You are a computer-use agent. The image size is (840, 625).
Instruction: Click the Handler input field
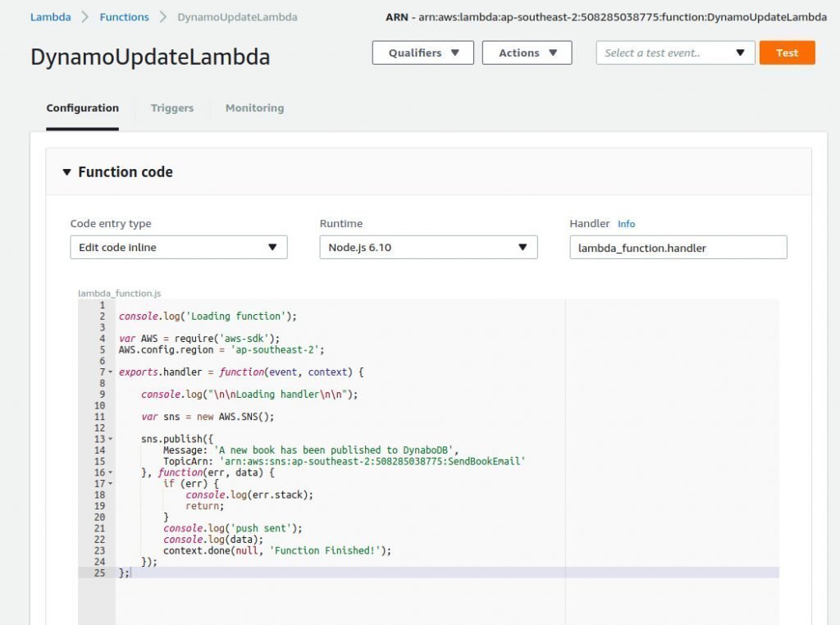point(678,248)
